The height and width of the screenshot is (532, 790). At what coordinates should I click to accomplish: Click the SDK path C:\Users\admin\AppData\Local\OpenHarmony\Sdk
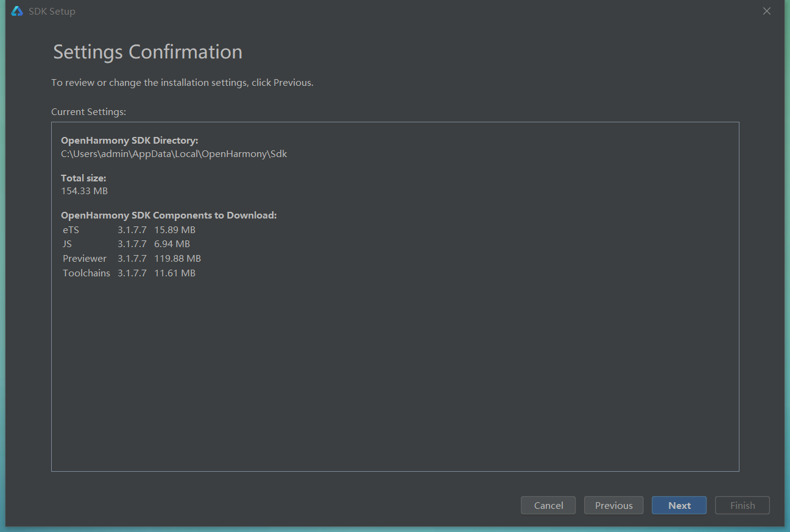pos(174,154)
